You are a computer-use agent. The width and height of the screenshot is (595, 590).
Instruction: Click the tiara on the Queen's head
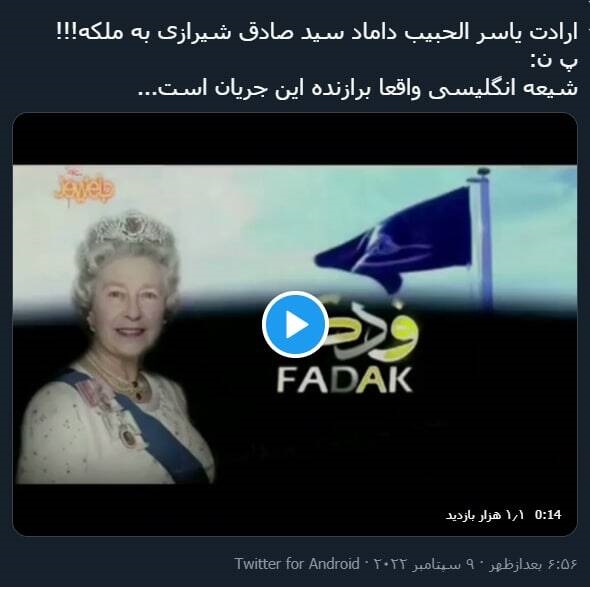pos(131,228)
